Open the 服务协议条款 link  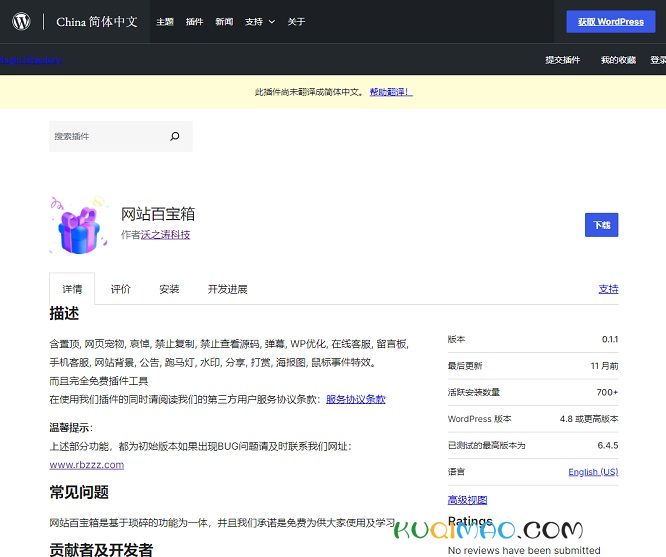[356, 399]
